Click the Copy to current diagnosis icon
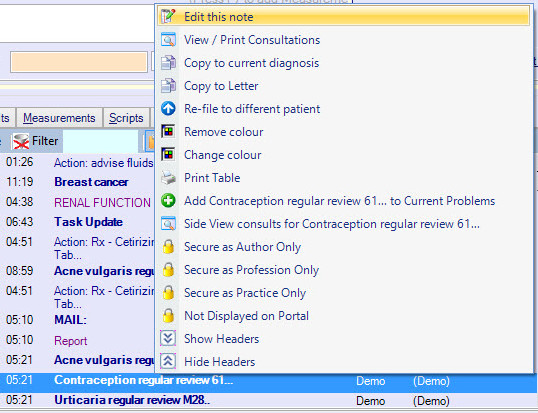The height and width of the screenshot is (413, 538). 168,63
